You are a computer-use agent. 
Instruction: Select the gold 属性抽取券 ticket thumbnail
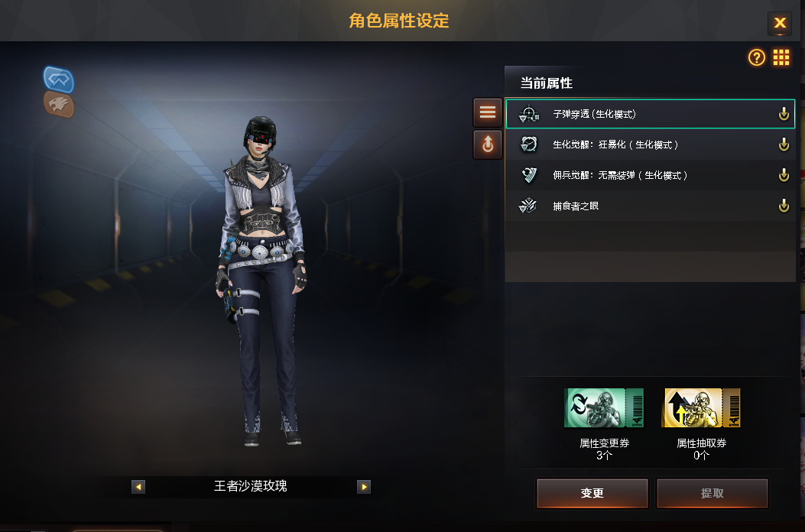pyautogui.click(x=701, y=407)
